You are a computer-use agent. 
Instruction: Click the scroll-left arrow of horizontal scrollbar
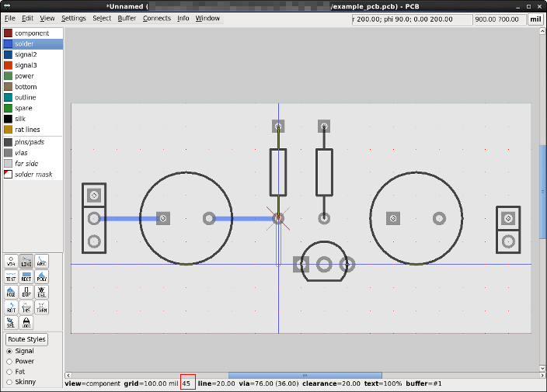click(x=68, y=375)
